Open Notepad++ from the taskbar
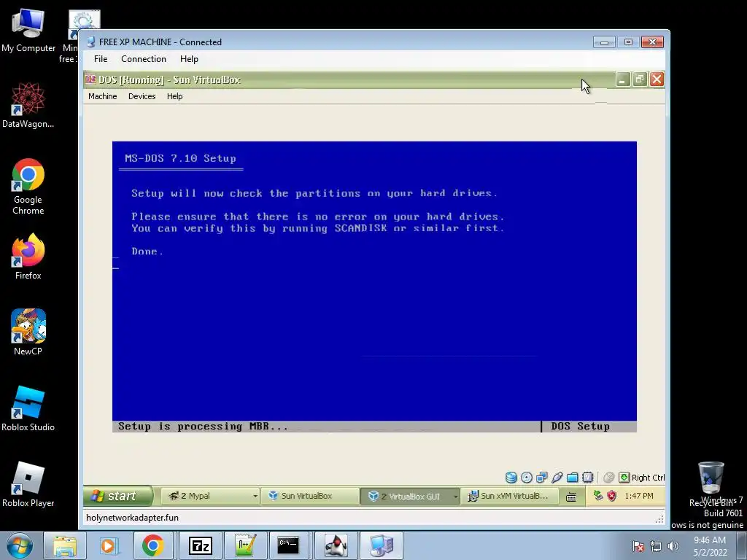Screen dimensions: 747x560 tap(245, 545)
